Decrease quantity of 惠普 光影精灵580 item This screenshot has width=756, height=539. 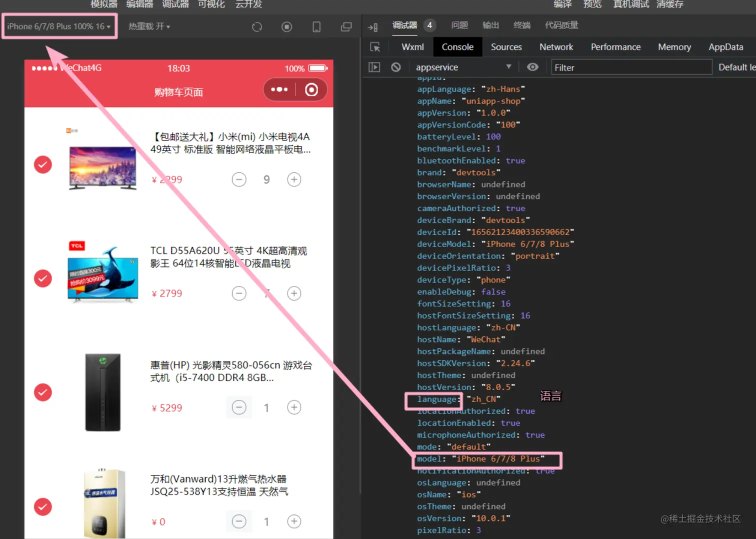click(x=239, y=407)
